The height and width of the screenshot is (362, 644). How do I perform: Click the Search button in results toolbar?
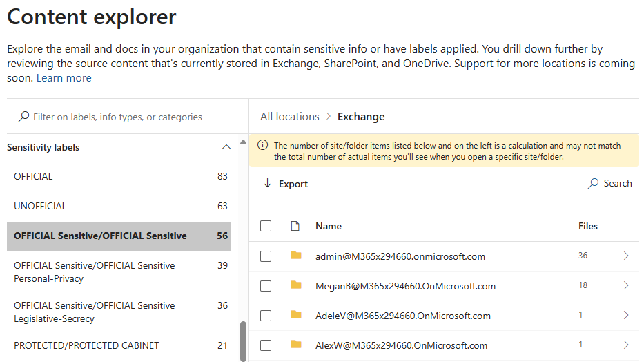pyautogui.click(x=609, y=183)
